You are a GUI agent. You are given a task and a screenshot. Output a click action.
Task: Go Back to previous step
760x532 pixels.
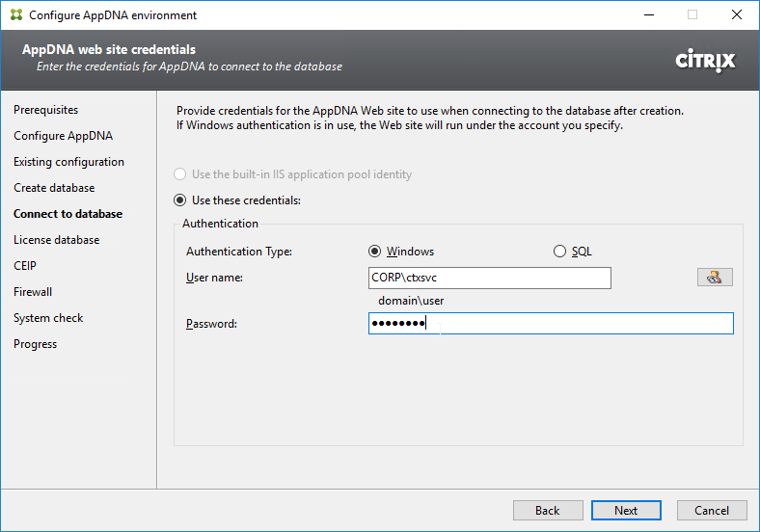click(x=548, y=511)
